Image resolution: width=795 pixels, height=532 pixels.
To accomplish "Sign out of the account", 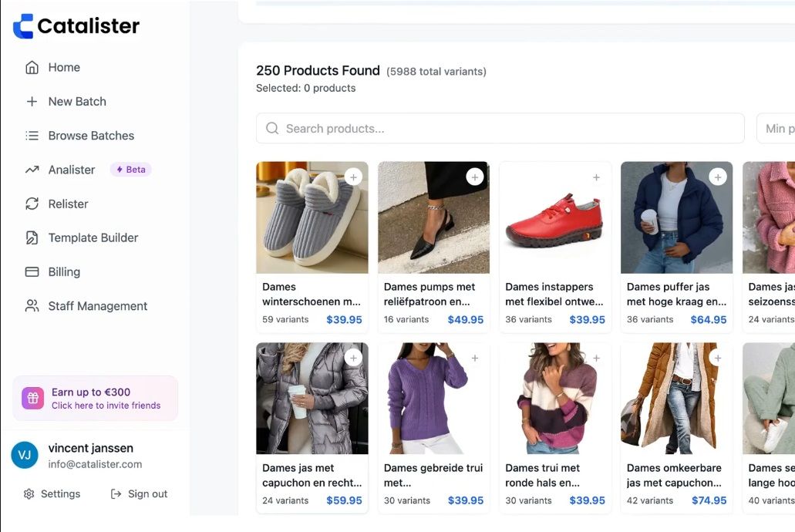I will pos(139,494).
